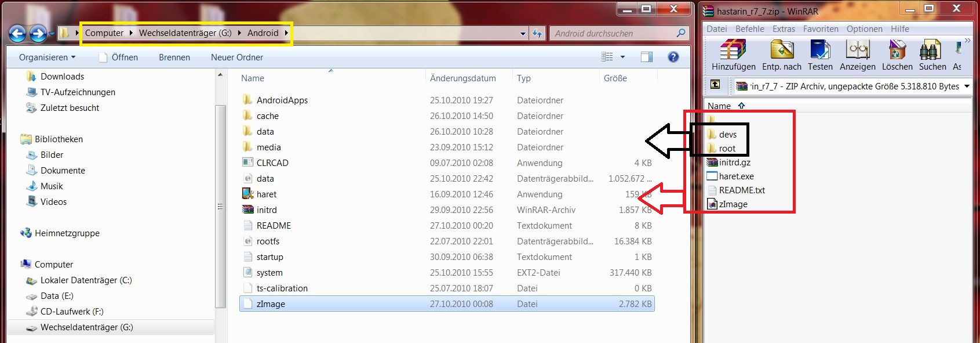Expand the WinRAR archive path dropdown

[x=967, y=86]
